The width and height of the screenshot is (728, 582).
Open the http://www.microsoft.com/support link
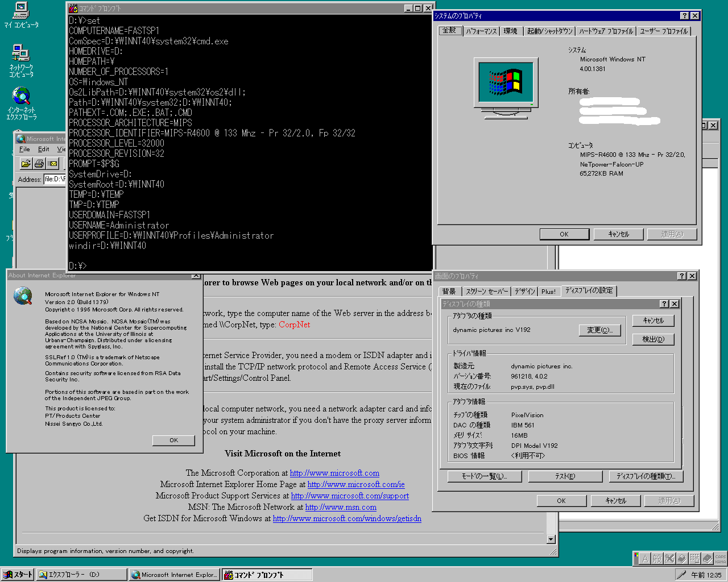click(x=350, y=496)
